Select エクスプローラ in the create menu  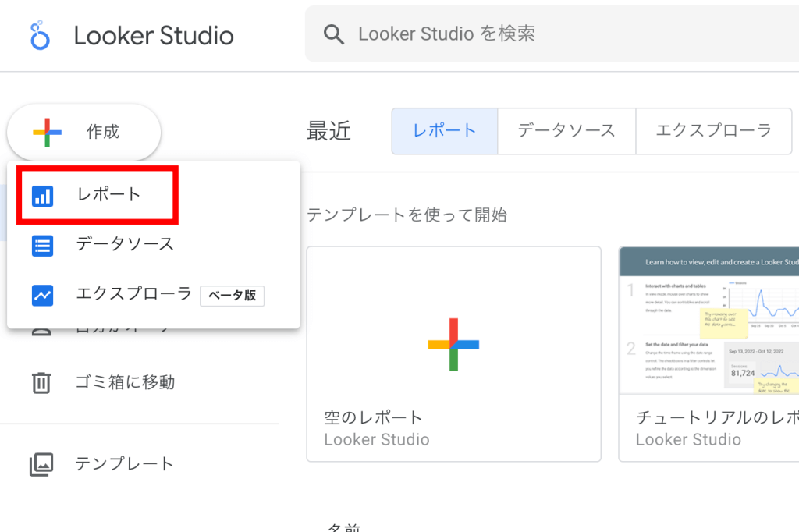point(154,295)
